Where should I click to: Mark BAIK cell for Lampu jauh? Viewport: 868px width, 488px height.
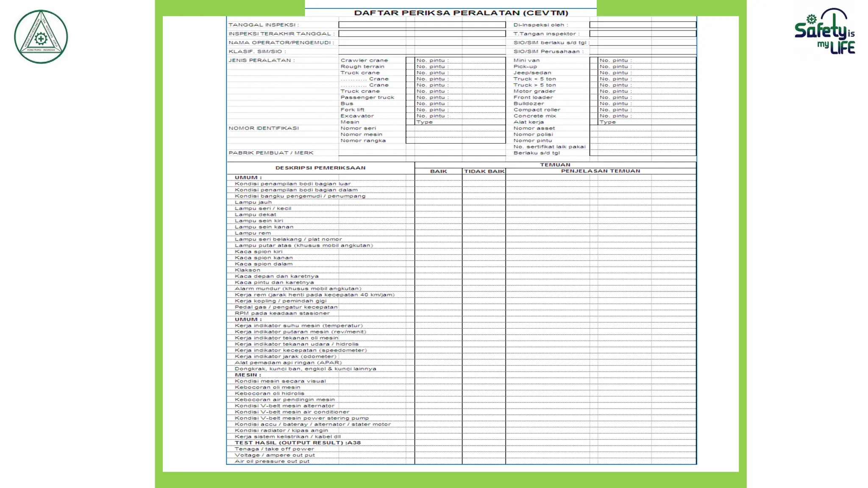(x=438, y=202)
